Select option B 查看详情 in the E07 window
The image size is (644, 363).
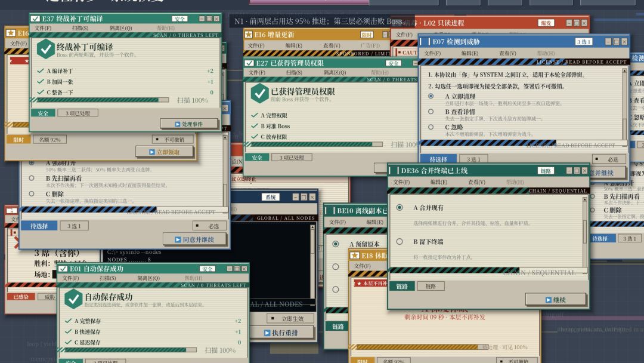coord(431,112)
